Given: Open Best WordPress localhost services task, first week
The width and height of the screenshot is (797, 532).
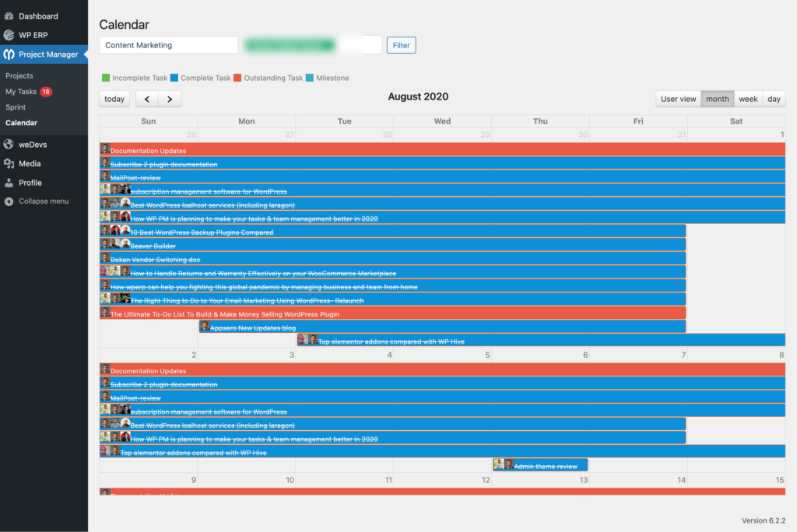Looking at the screenshot, I should [x=442, y=205].
